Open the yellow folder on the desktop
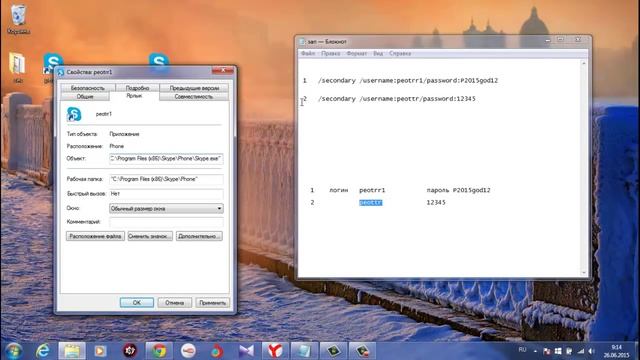 (x=18, y=65)
